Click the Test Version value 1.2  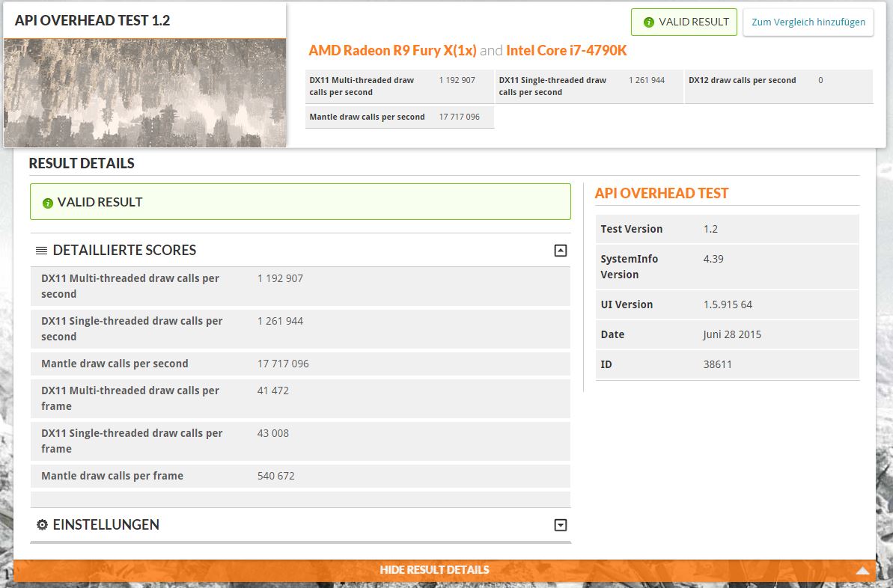[710, 230]
